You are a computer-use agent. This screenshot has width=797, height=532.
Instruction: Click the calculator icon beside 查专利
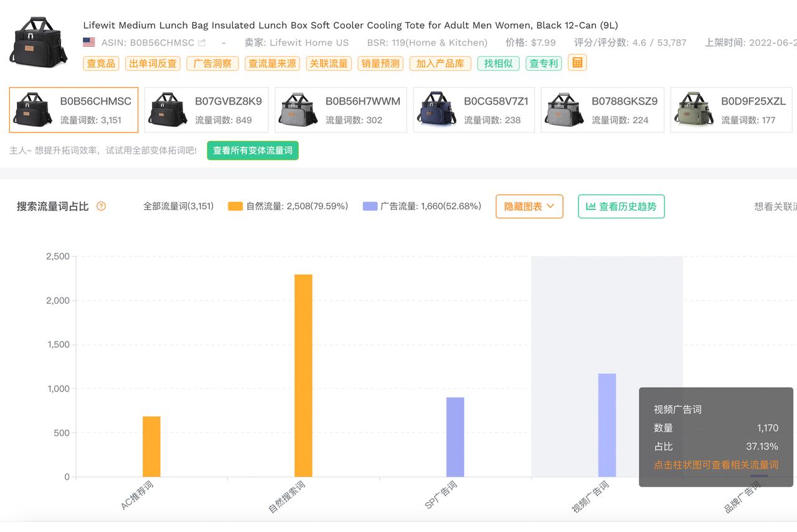tap(577, 62)
